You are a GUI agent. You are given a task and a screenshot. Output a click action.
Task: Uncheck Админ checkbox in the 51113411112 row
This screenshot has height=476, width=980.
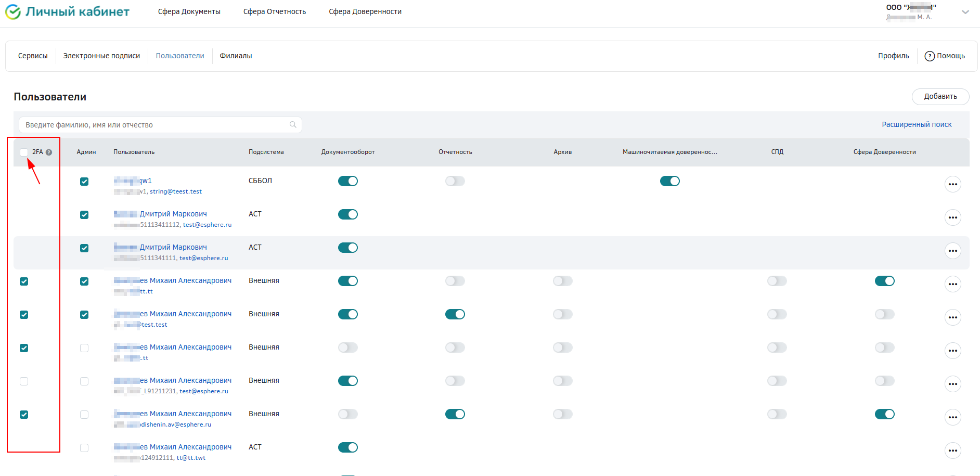(x=84, y=215)
